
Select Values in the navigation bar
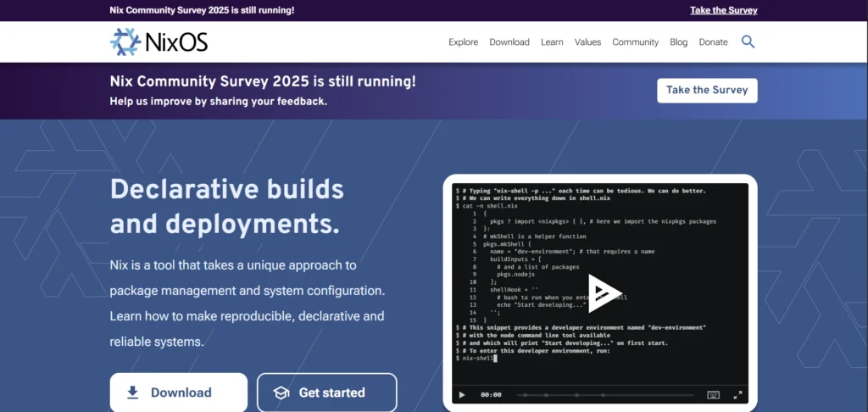click(587, 42)
